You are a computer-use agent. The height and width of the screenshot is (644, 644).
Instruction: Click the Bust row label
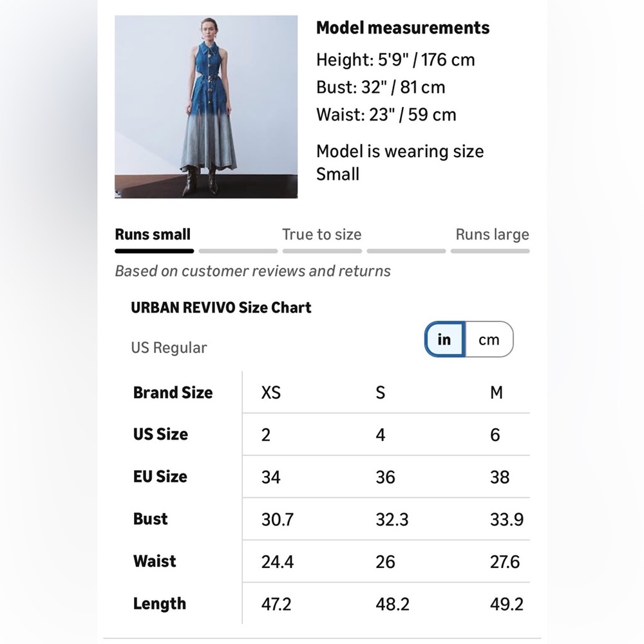tap(150, 519)
